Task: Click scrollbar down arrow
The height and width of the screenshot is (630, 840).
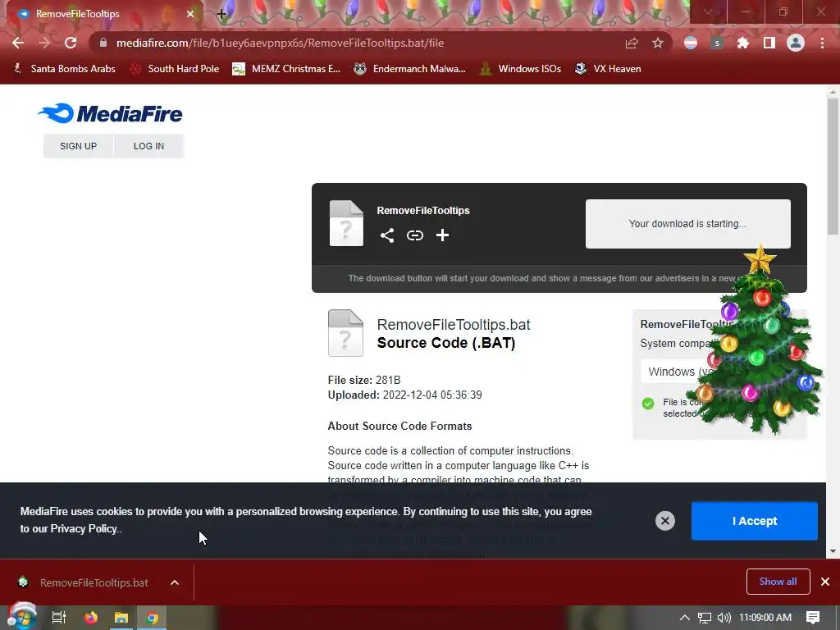Action: click(832, 551)
